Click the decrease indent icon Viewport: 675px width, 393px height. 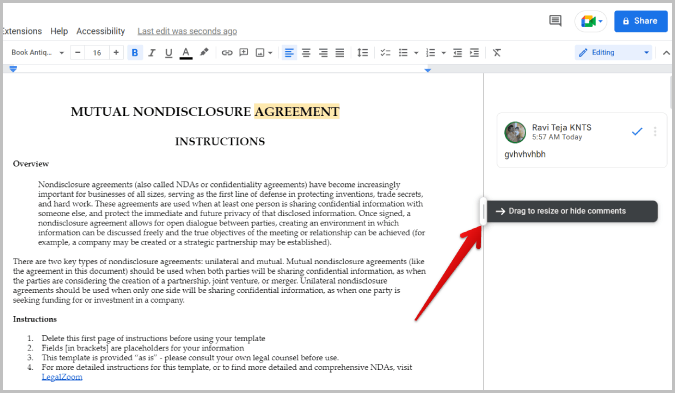click(457, 53)
